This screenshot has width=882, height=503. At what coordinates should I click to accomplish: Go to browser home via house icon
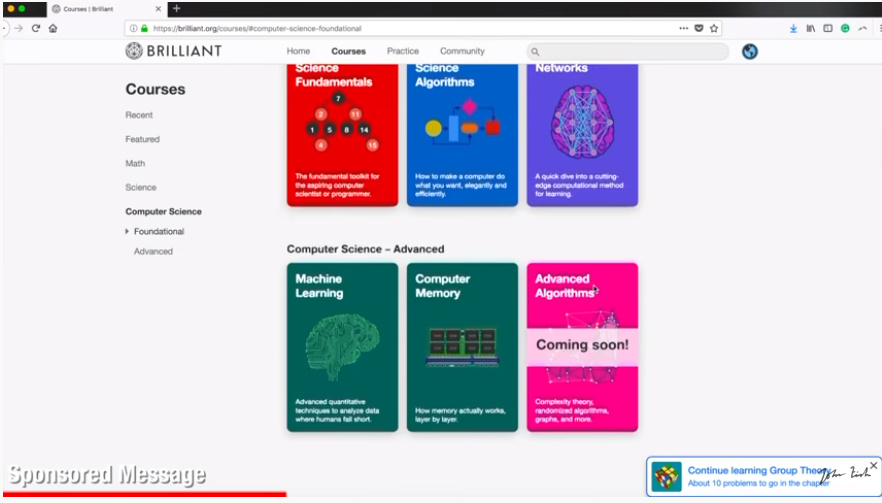(x=53, y=28)
